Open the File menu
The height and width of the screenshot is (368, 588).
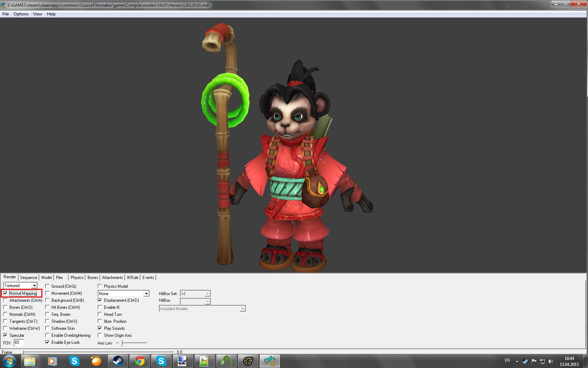[6, 14]
